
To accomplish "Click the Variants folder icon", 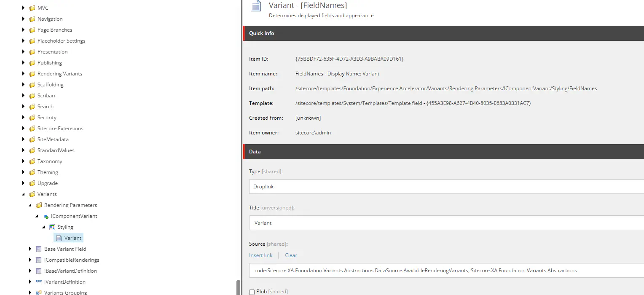I will (32, 194).
